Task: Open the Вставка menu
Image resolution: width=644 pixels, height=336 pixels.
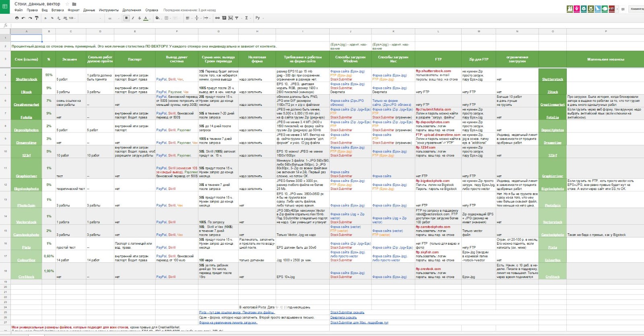Action: 58,10
